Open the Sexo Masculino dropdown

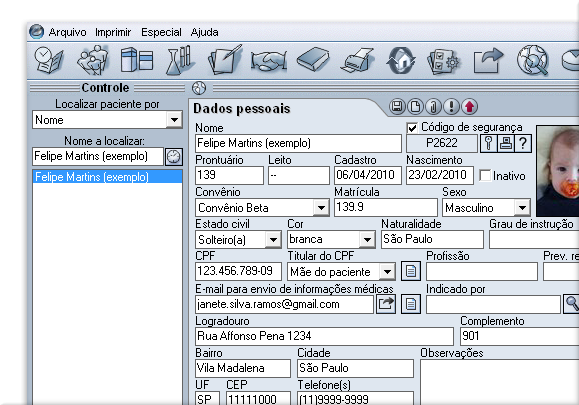click(522, 207)
